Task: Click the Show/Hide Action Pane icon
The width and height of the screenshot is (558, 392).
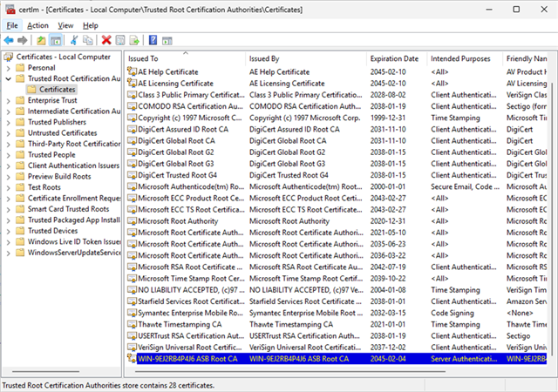Action: tap(167, 41)
